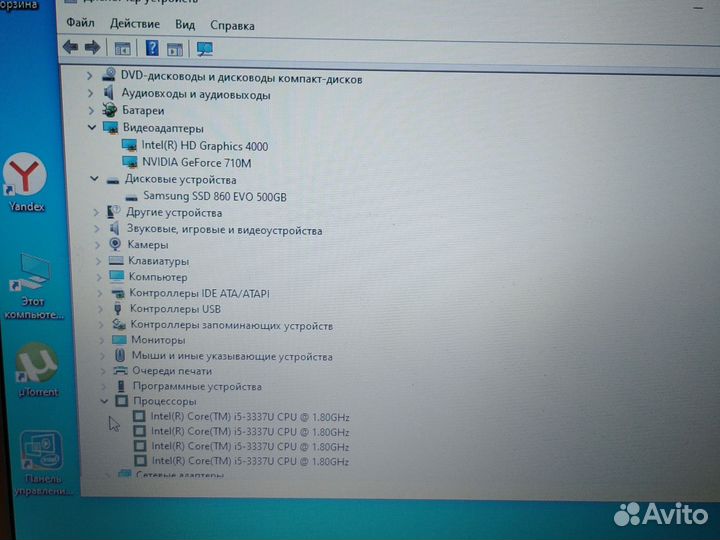720x540 pixels.
Task: Select the Этот компьютер desktop shortcut
Action: pyautogui.click(x=33, y=287)
